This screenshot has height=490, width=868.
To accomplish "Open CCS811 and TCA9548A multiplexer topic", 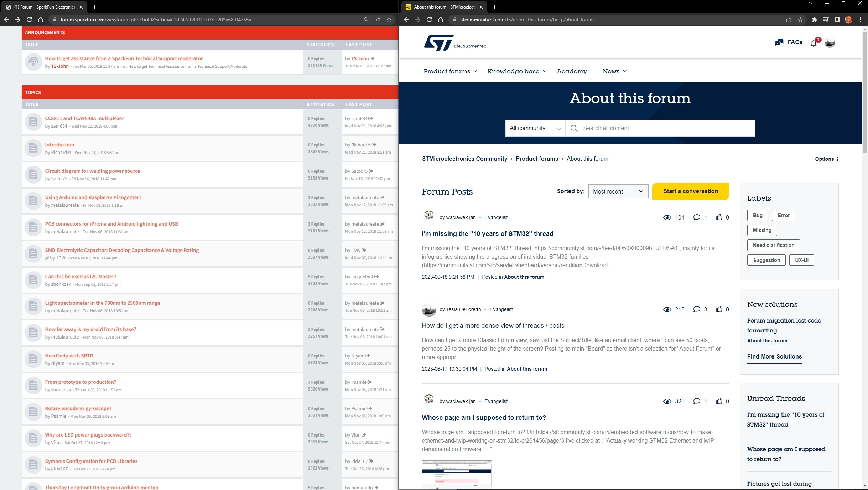I will [x=84, y=118].
